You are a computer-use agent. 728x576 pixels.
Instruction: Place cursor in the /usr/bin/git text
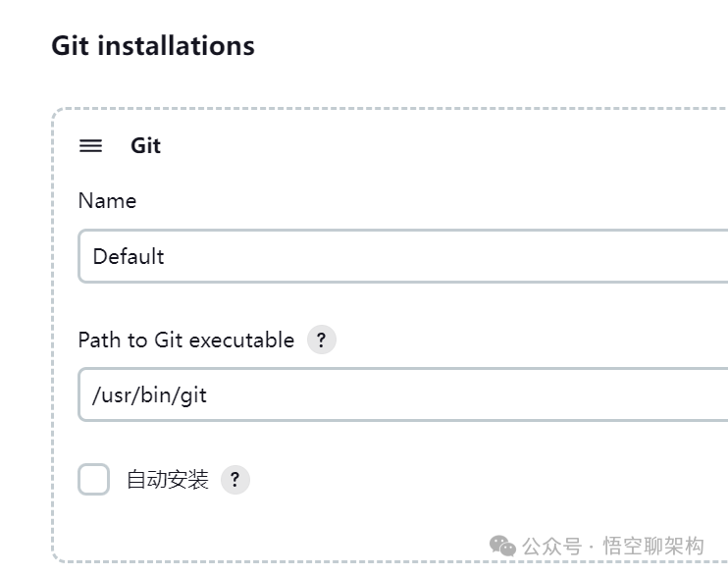click(150, 396)
